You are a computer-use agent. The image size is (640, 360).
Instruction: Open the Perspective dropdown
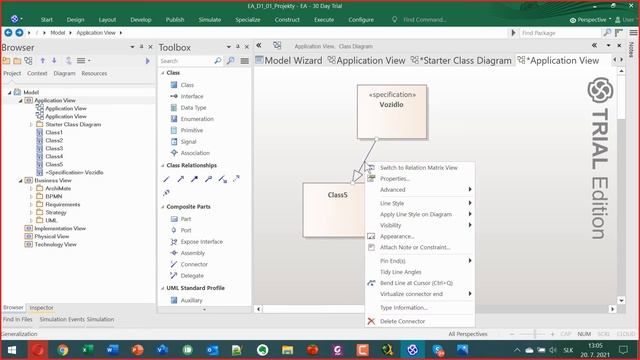coord(590,20)
